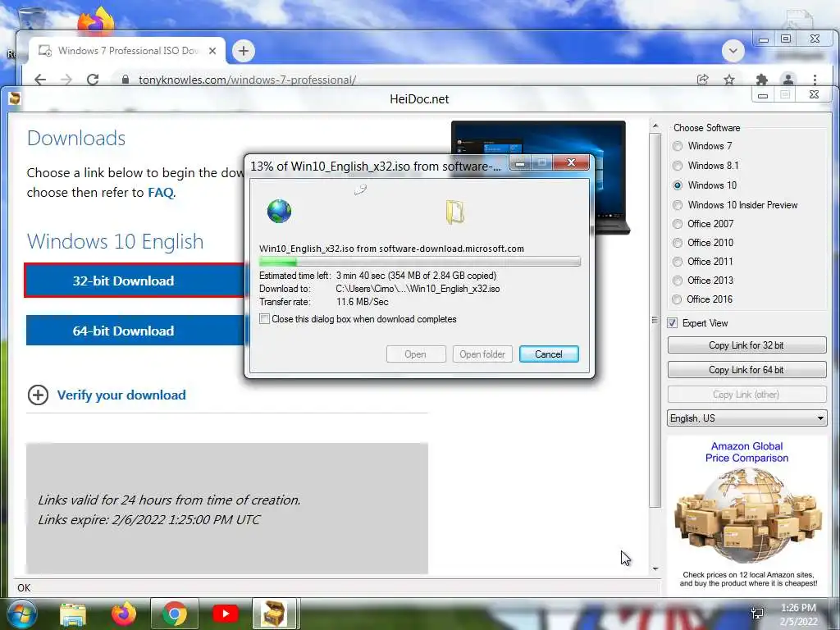Viewport: 840px width, 630px height.
Task: Click the HeiDoc page vertical scrollbar thumb
Action: tap(655, 321)
